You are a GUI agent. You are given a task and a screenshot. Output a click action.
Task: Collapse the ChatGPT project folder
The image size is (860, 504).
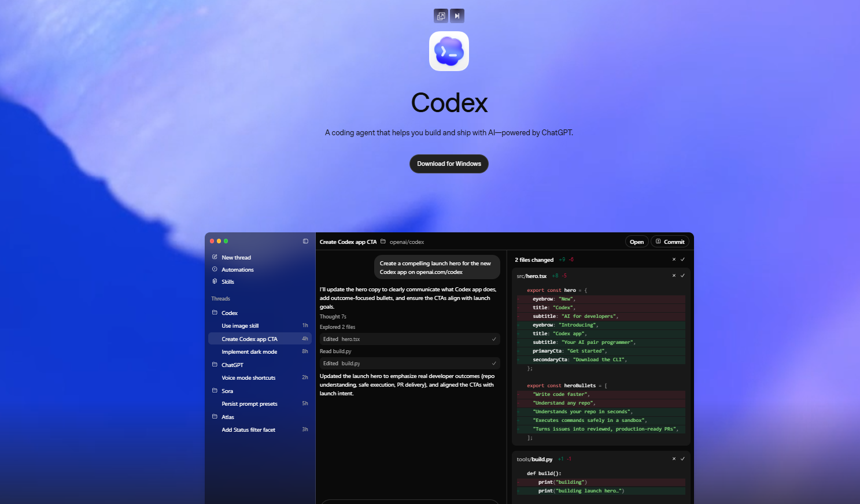coord(215,365)
